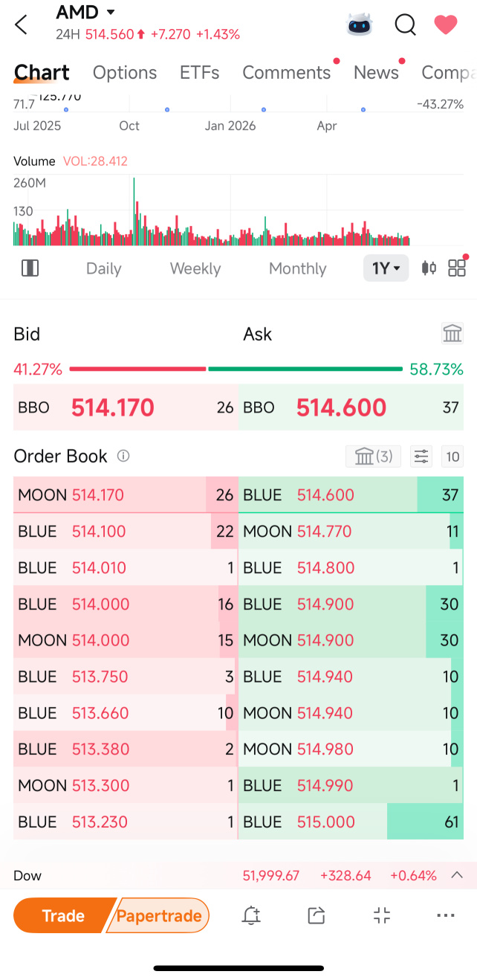Open the grid layout icon with red dot

point(457,268)
